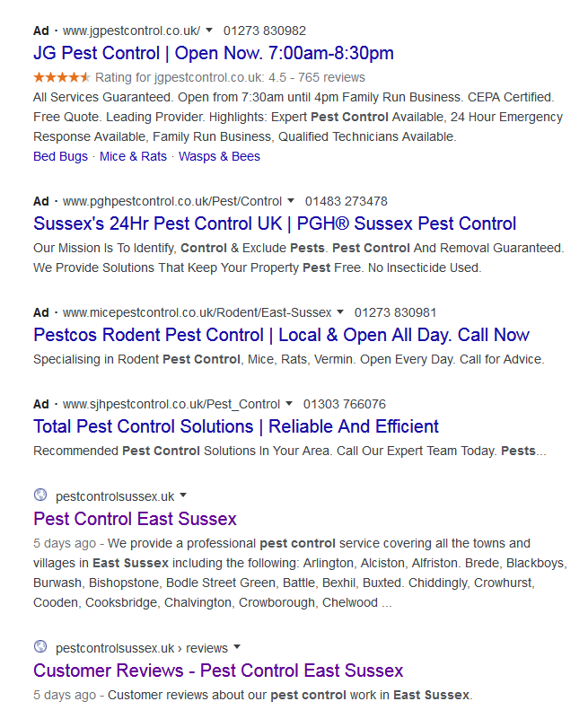Click phone number 01483 273478
This screenshot has width=588, height=719.
346,201
